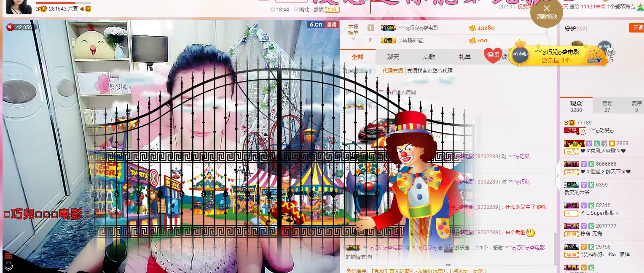Switch to the 点歌 song request tab
The width and height of the screenshot is (644, 273).
[429, 57]
